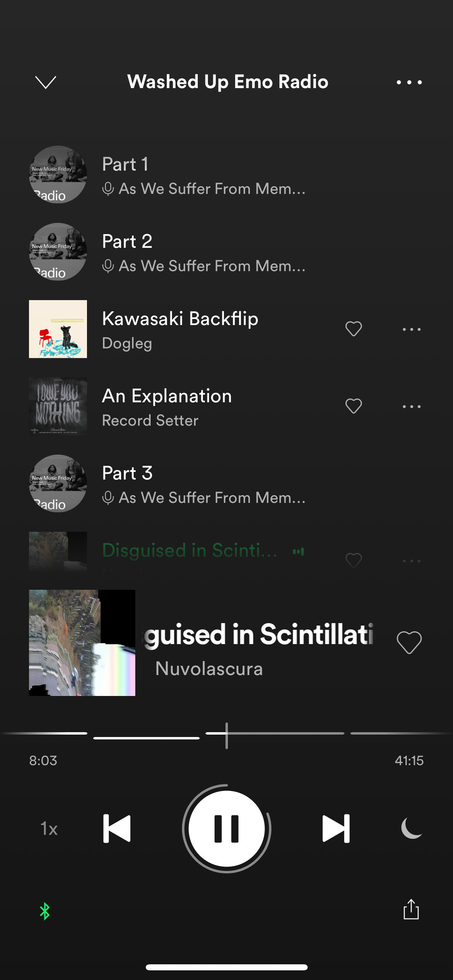Image resolution: width=453 pixels, height=980 pixels.
Task: Tap the share icon
Action: tap(411, 909)
